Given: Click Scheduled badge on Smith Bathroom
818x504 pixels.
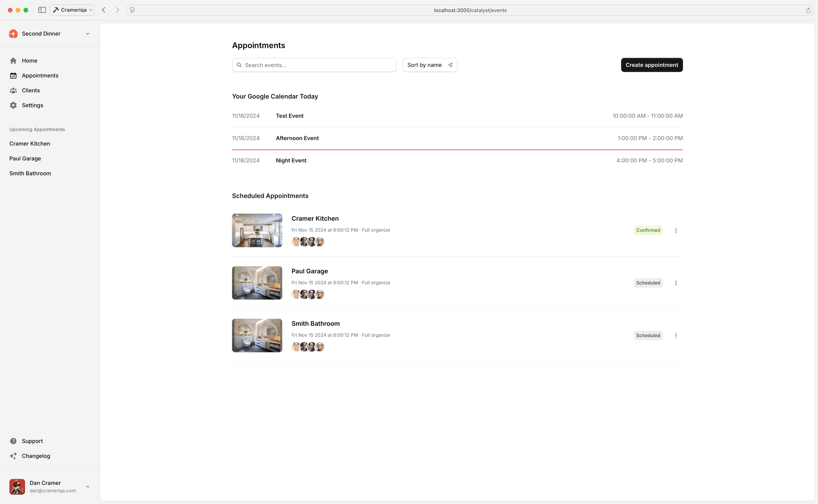Looking at the screenshot, I should pyautogui.click(x=648, y=335).
